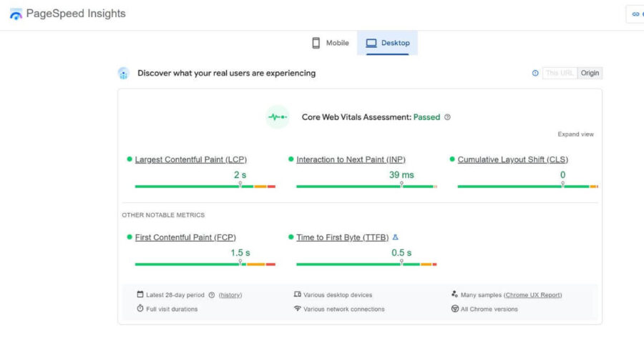
Task: Click the CLS distribution bar
Action: tap(528, 187)
